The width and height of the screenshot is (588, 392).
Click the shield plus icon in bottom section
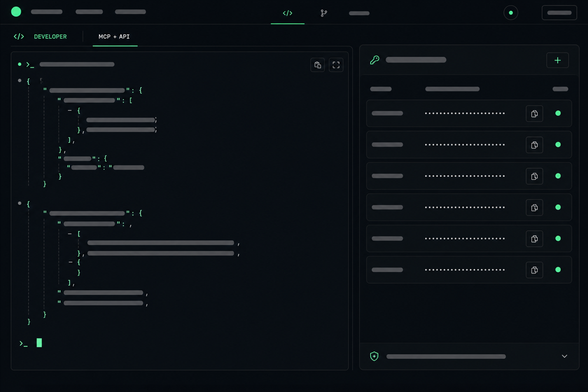tap(374, 356)
